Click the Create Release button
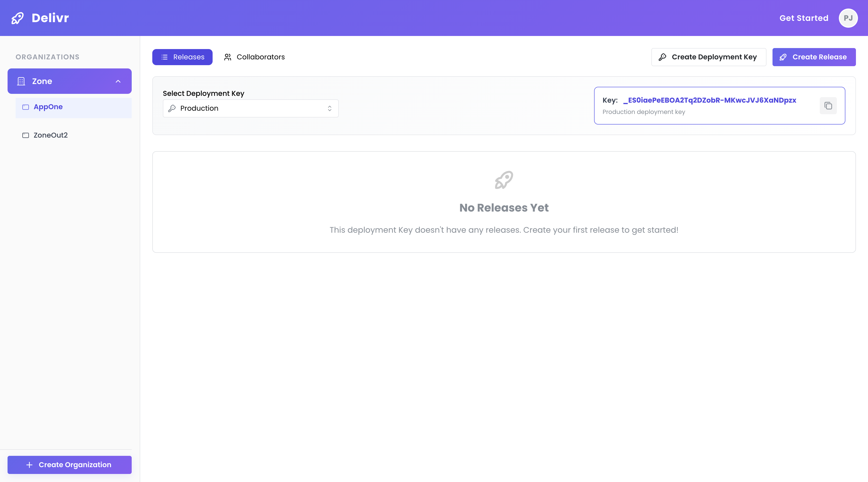 point(814,57)
